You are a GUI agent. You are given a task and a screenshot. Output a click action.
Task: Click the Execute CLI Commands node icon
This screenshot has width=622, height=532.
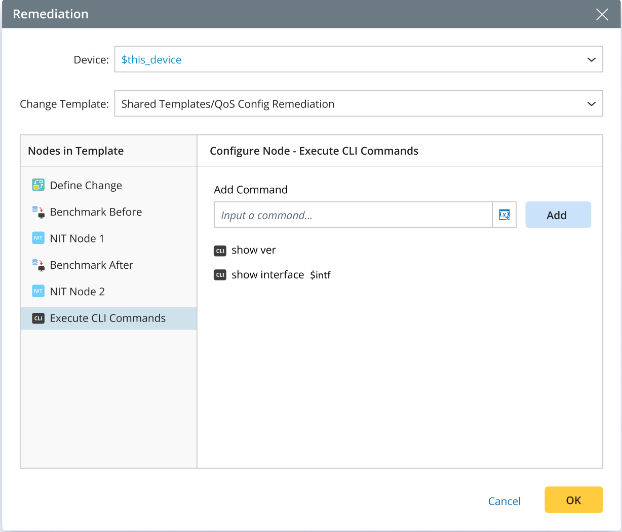[38, 319]
